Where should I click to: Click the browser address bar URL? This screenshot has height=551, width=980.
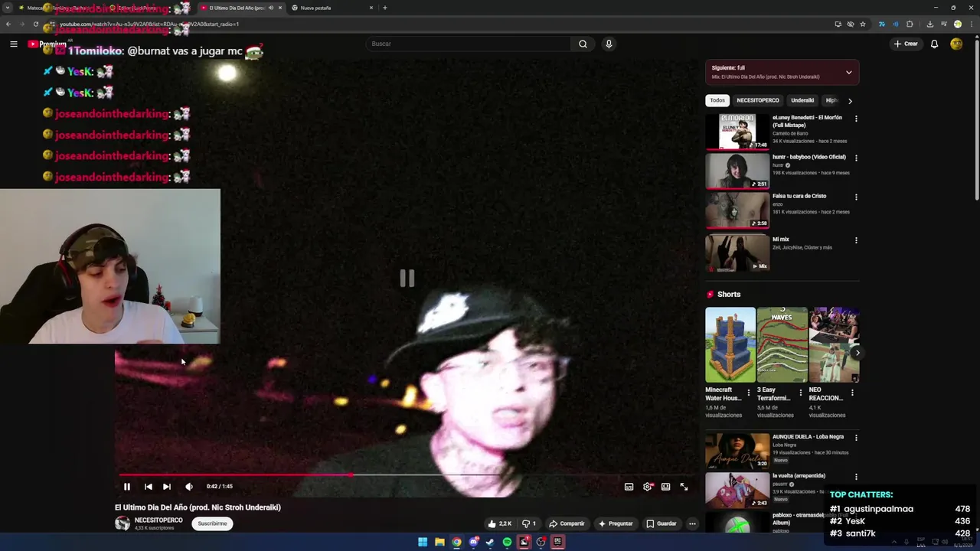click(149, 24)
